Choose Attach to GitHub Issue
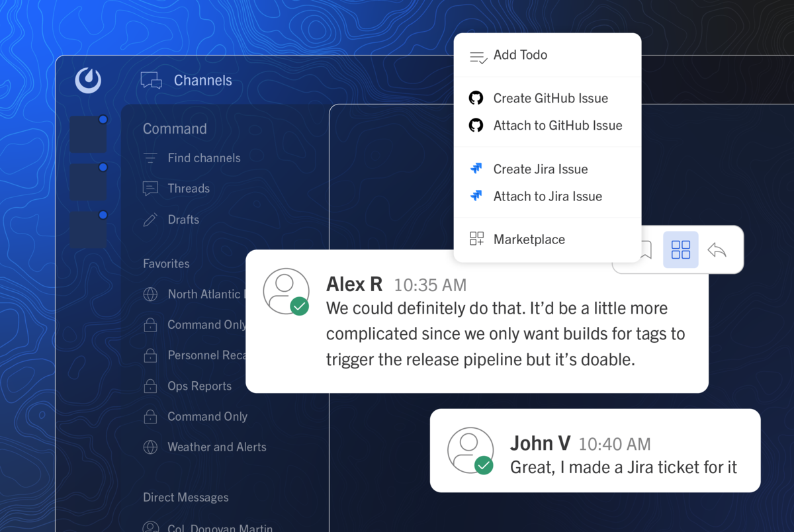This screenshot has width=794, height=532. coord(558,125)
